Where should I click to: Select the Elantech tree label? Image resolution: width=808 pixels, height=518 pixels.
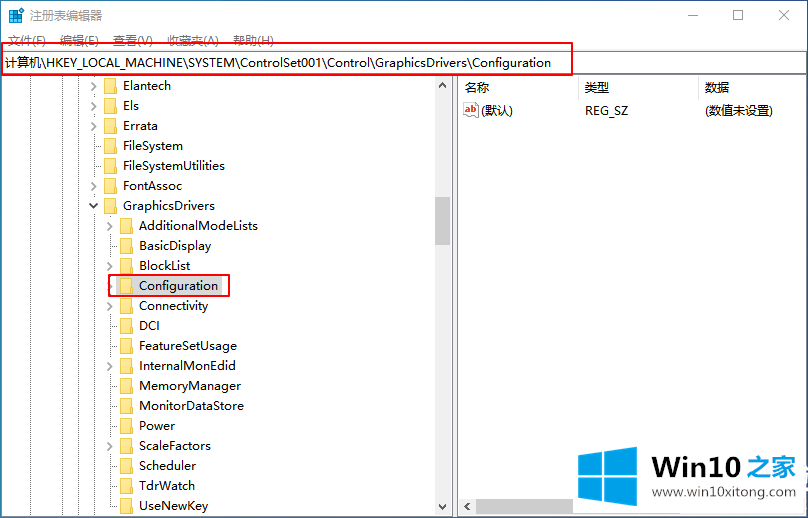[147, 86]
